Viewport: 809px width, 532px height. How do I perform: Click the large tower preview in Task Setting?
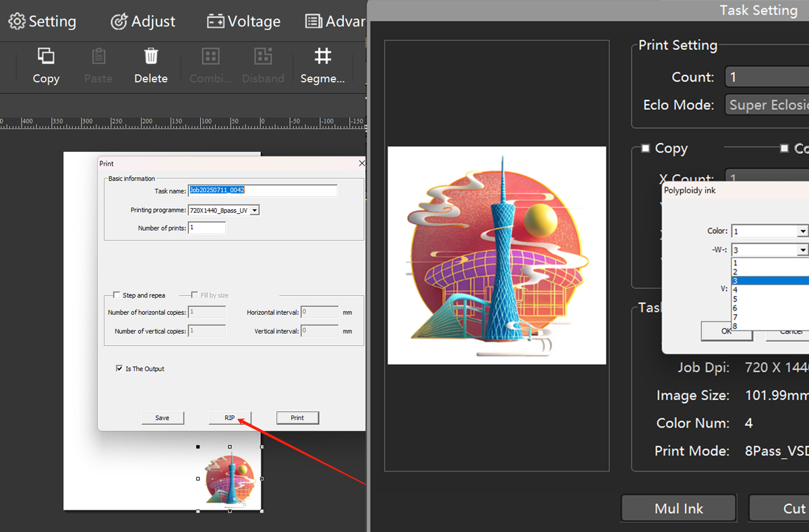click(497, 255)
